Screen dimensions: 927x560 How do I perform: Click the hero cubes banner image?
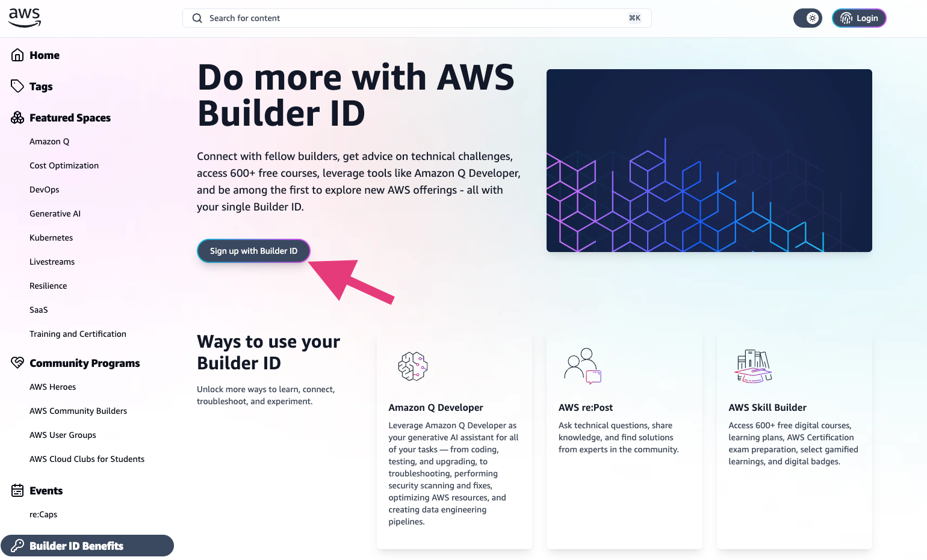click(x=709, y=161)
